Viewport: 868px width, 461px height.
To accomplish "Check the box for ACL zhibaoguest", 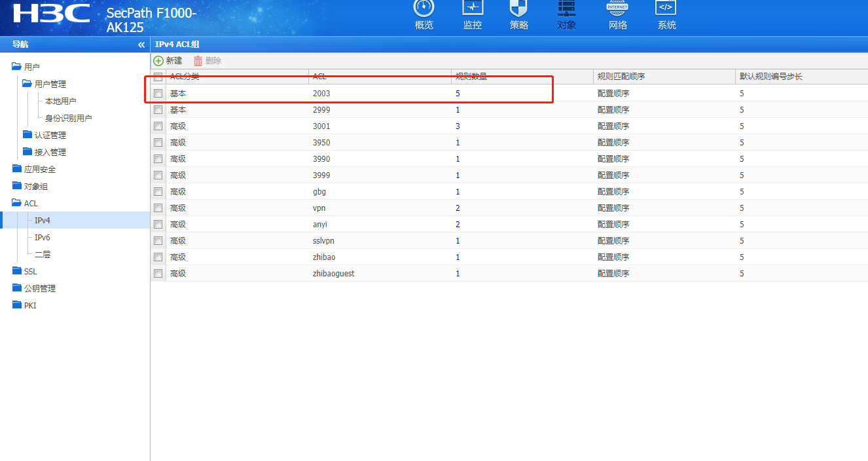I will pyautogui.click(x=158, y=274).
